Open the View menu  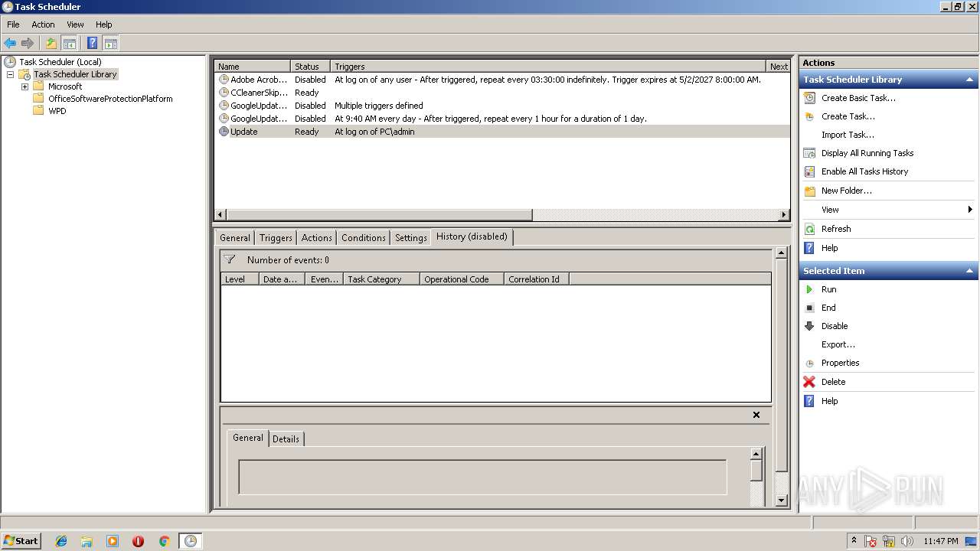(75, 24)
